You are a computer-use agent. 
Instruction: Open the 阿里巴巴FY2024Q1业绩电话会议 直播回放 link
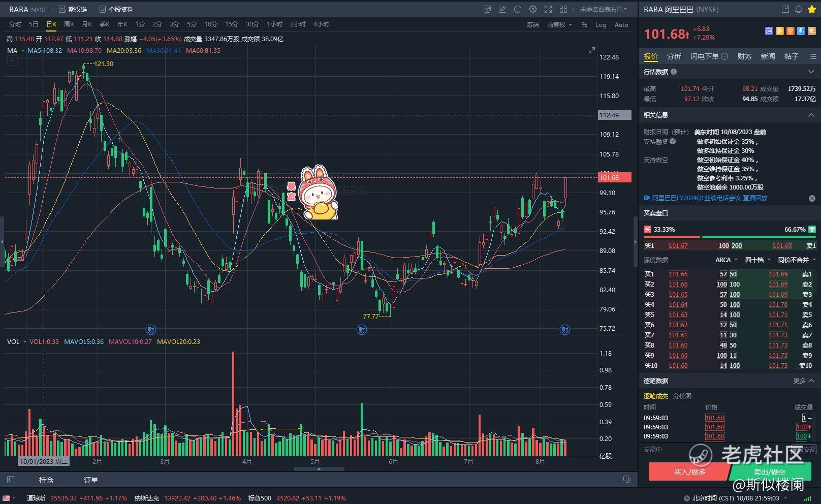[710, 198]
